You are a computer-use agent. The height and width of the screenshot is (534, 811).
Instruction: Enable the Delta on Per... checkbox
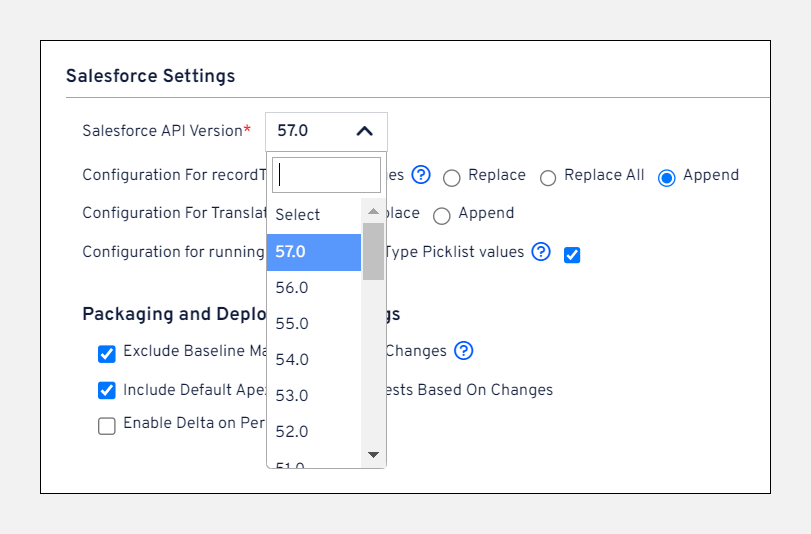[107, 426]
